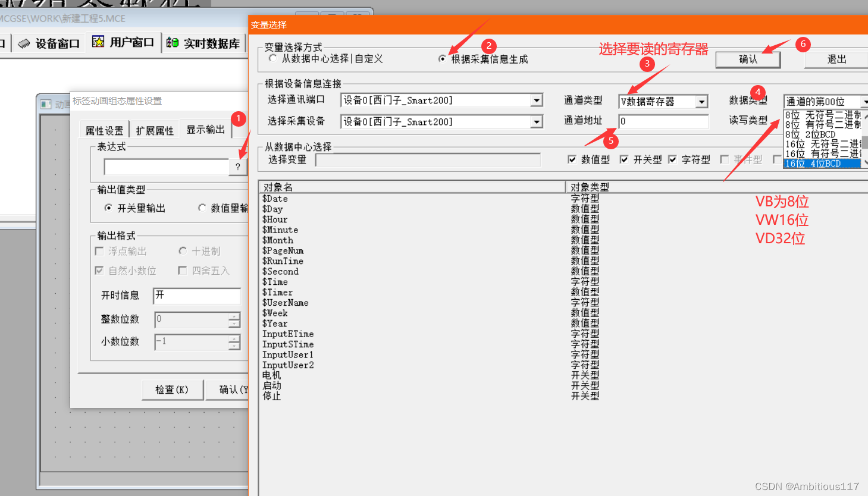The height and width of the screenshot is (496, 868).
Task: Choose 8位 2位BCD from data type list
Action: pyautogui.click(x=822, y=134)
